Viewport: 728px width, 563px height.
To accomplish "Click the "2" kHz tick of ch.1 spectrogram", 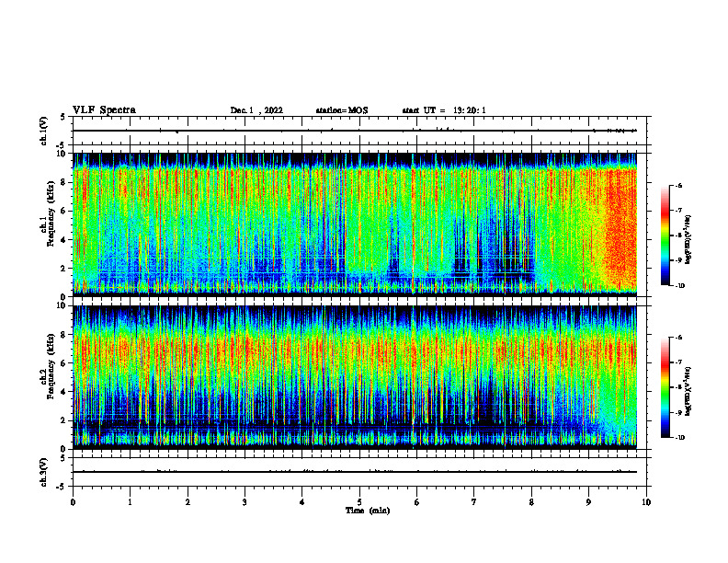I will 64,269.
